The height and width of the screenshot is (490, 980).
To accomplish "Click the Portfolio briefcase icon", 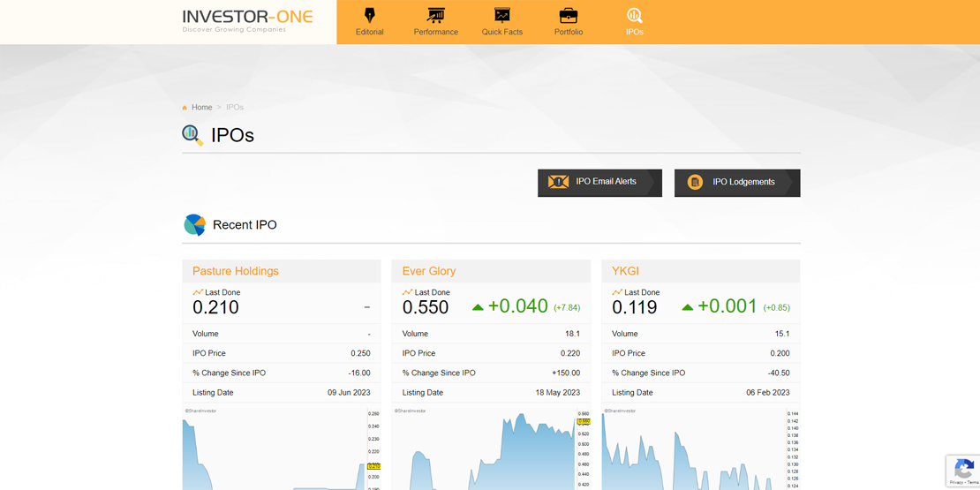I will coord(568,15).
